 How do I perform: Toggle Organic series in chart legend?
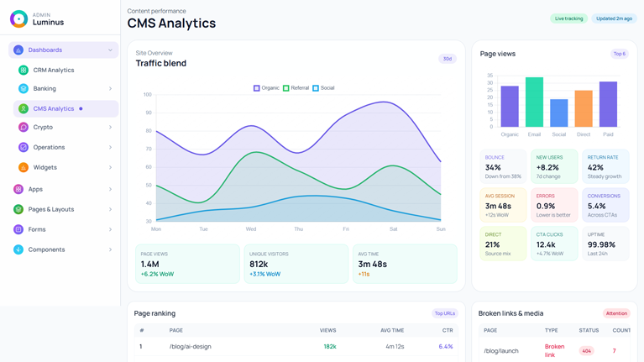click(266, 88)
